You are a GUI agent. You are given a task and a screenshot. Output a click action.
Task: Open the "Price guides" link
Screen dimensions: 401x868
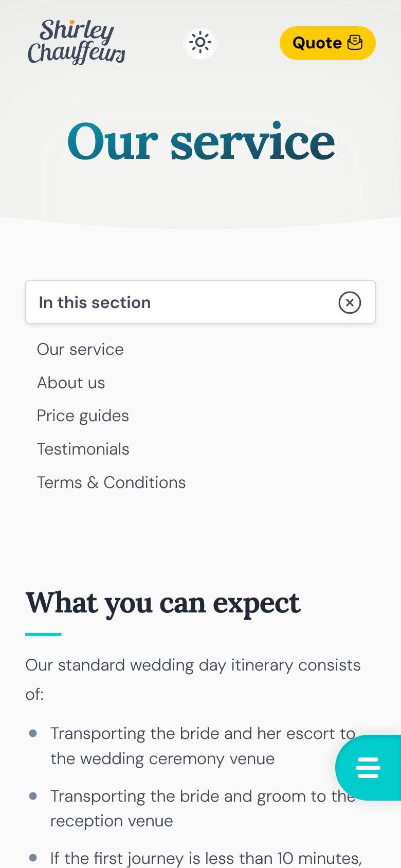pyautogui.click(x=83, y=416)
